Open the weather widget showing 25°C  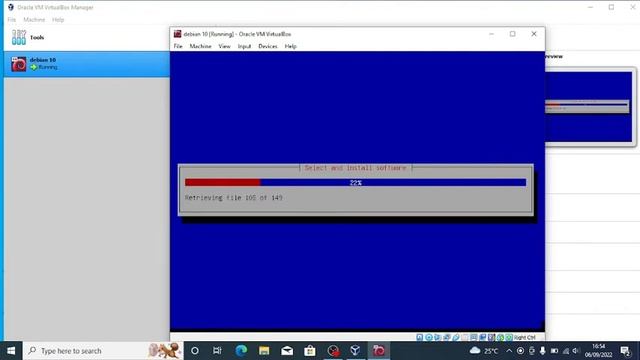484,351
